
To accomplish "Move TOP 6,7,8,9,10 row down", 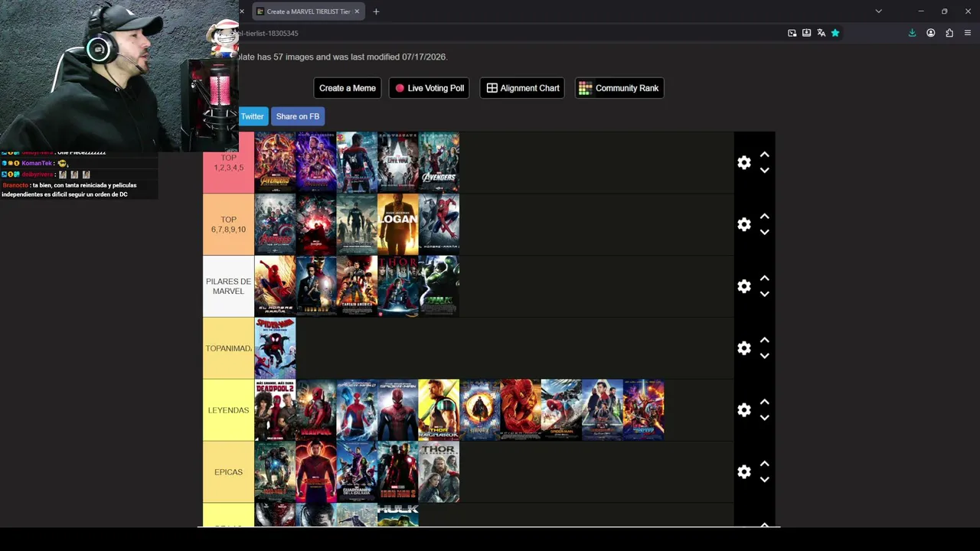I will [x=764, y=232].
